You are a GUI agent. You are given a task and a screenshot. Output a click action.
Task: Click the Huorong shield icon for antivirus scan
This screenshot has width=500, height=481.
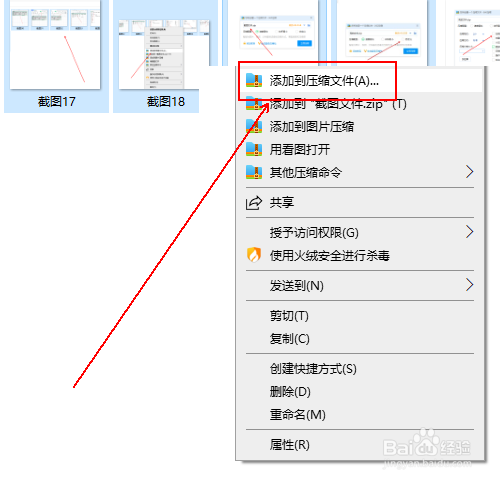(254, 255)
